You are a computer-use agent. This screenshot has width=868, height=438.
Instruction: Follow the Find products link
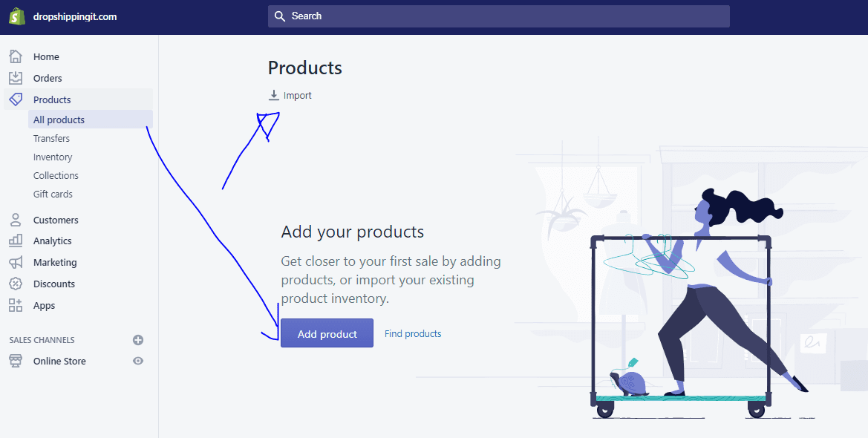[413, 334]
